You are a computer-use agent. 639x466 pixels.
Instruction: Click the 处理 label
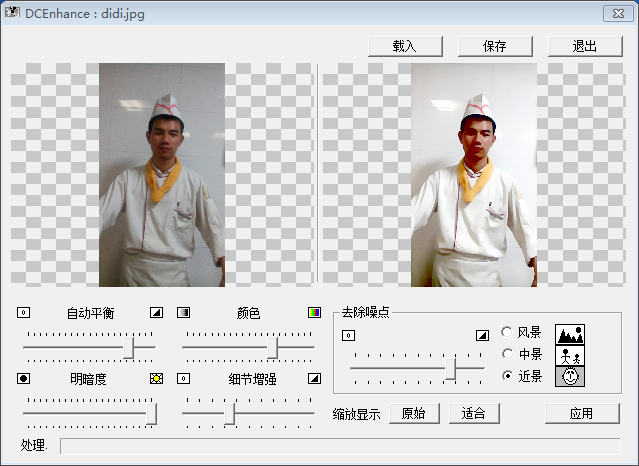point(33,445)
